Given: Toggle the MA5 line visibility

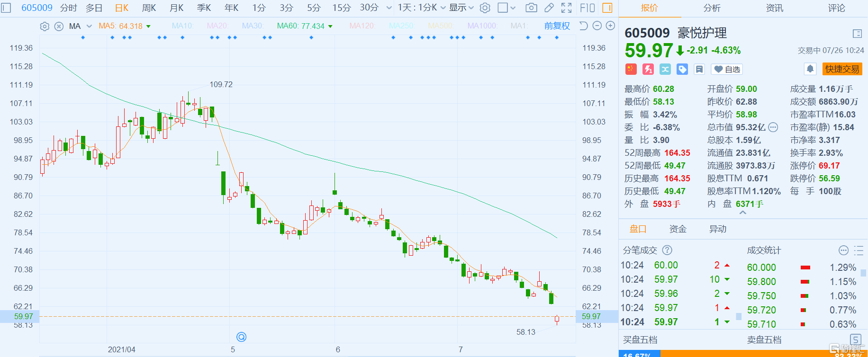Looking at the screenshot, I should (120, 26).
